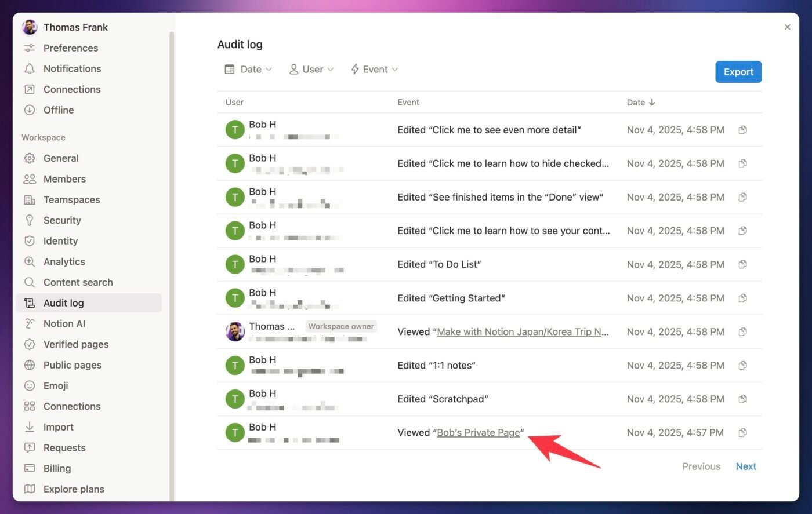812x514 pixels.
Task: Expand the Date filter dropdown
Action: [x=248, y=70]
